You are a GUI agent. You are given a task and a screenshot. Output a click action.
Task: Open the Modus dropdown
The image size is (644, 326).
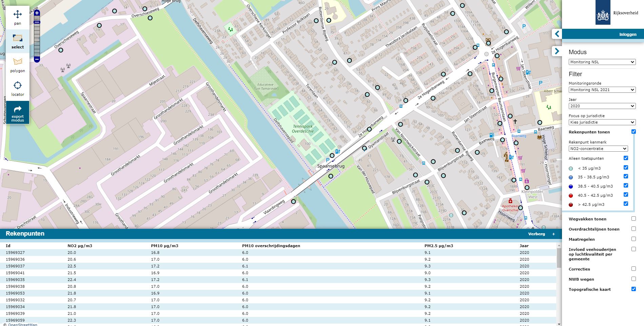pos(602,62)
